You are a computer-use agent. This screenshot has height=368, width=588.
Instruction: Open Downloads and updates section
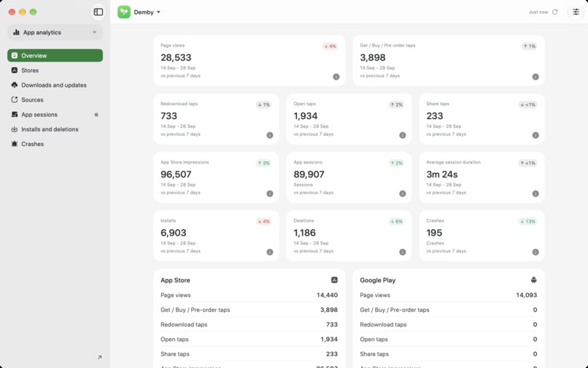tap(55, 85)
